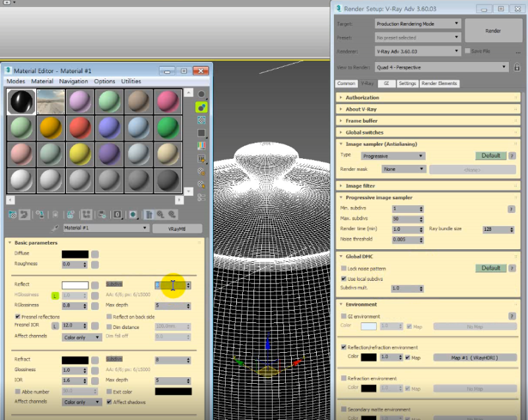Image resolution: width=528 pixels, height=420 pixels.
Task: Click the Show Shaded Material in Viewport icon
Action: pos(133,216)
